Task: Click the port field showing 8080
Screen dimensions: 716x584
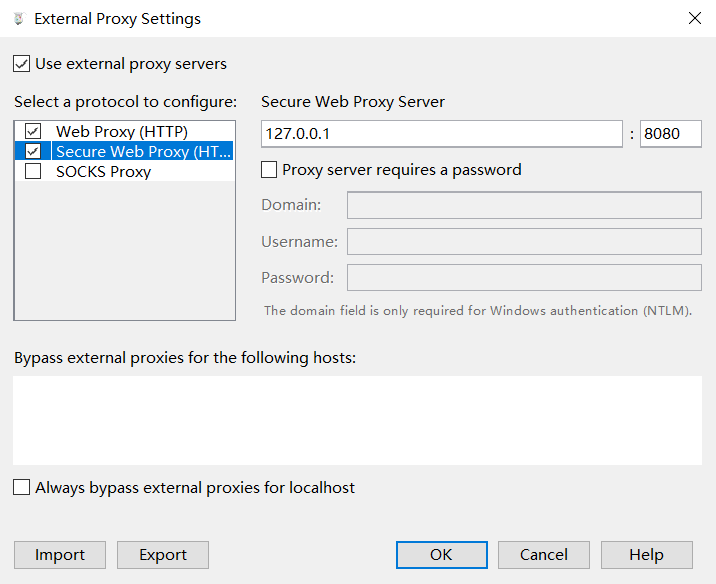Action: pos(670,134)
